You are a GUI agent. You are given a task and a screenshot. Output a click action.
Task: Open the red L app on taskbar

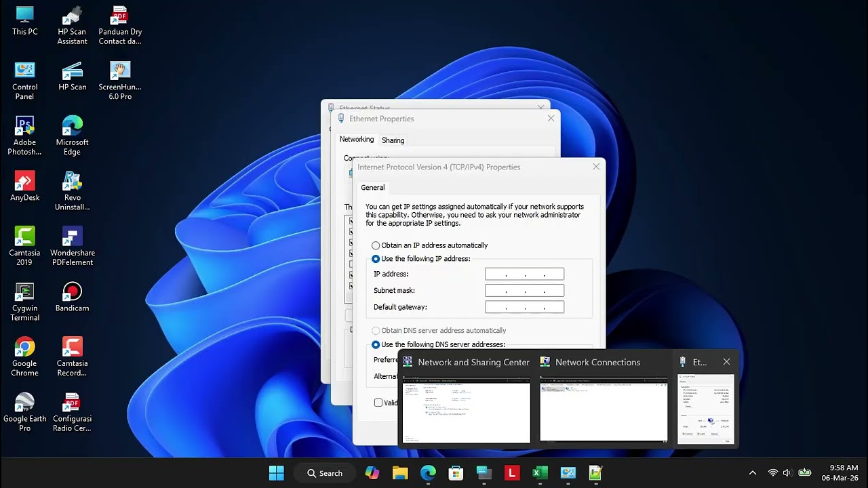(x=512, y=473)
